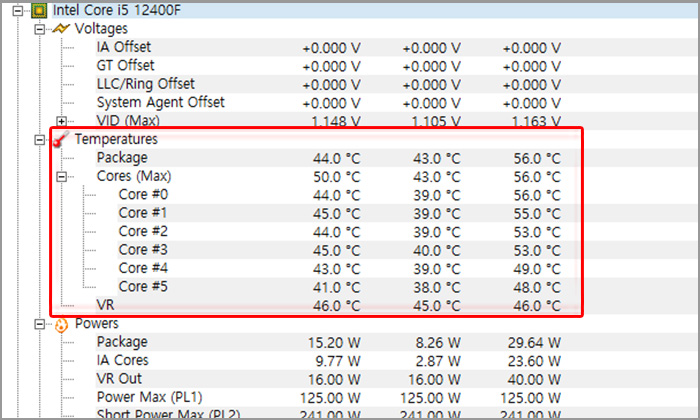Click the Core #1 55.0 °C max value
Image resolution: width=700 pixels, height=420 pixels.
tap(537, 214)
